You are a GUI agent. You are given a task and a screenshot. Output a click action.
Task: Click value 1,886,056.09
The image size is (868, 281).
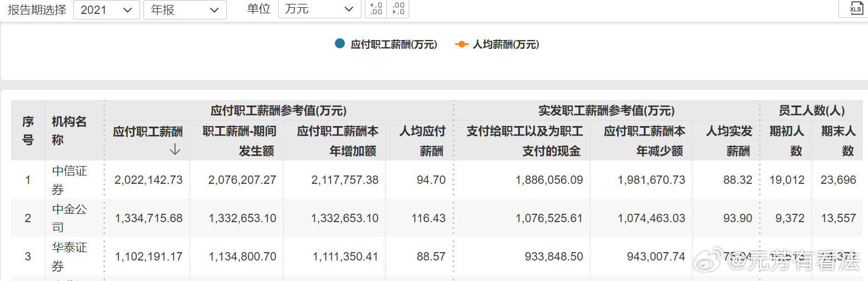tap(549, 180)
